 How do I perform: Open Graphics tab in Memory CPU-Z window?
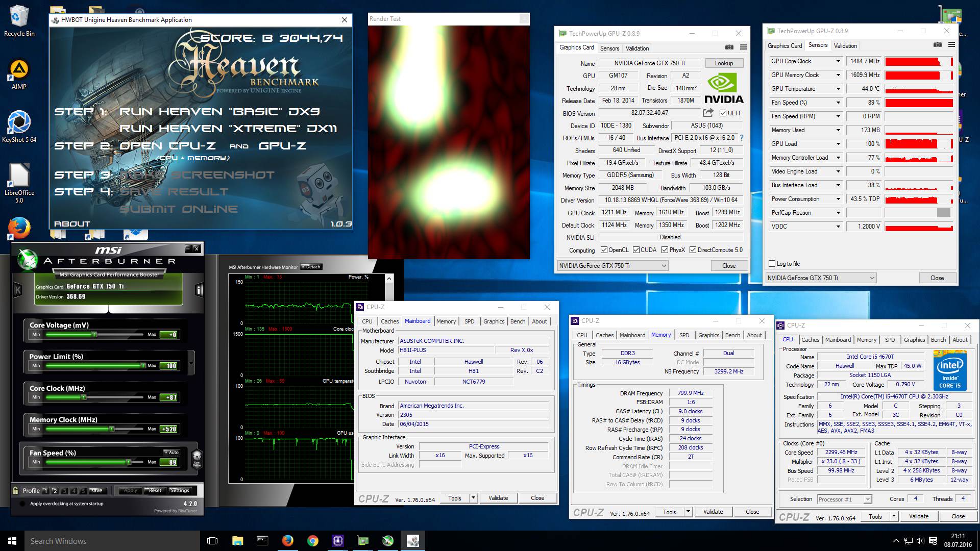[x=708, y=335]
